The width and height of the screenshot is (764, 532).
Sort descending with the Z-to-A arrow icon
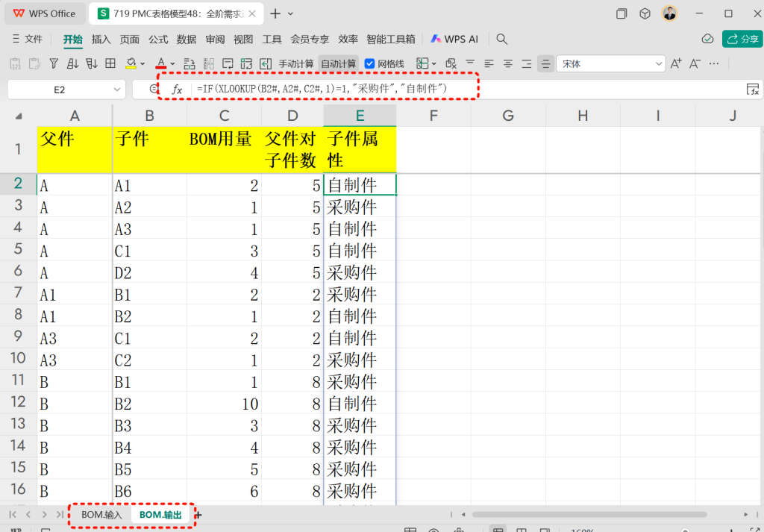(x=92, y=63)
